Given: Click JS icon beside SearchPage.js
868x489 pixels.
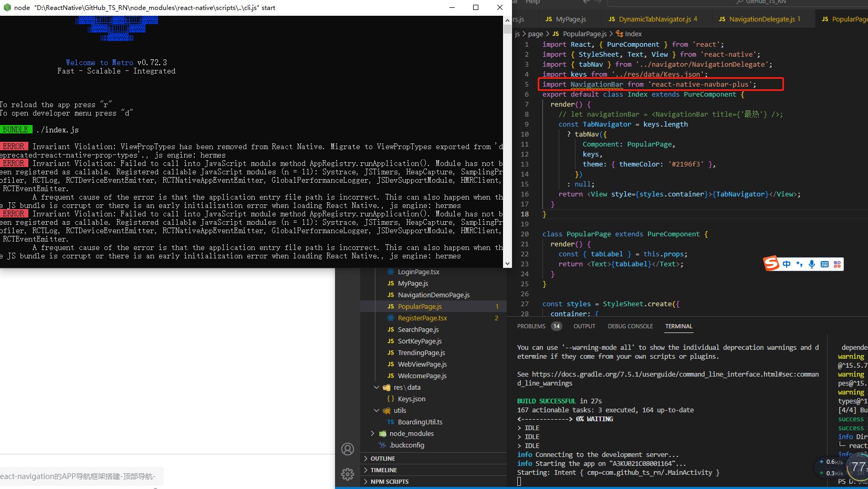Looking at the screenshot, I should 391,330.
